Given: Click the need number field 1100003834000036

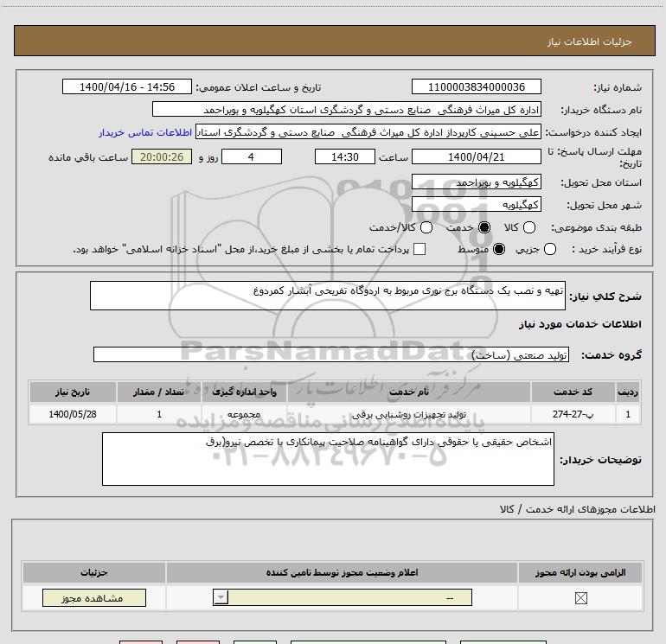Looking at the screenshot, I should pyautogui.click(x=476, y=86).
